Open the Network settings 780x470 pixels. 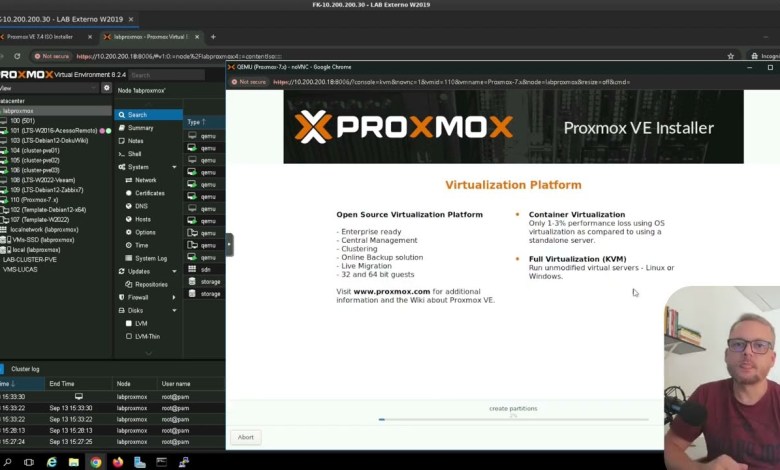[x=145, y=180]
